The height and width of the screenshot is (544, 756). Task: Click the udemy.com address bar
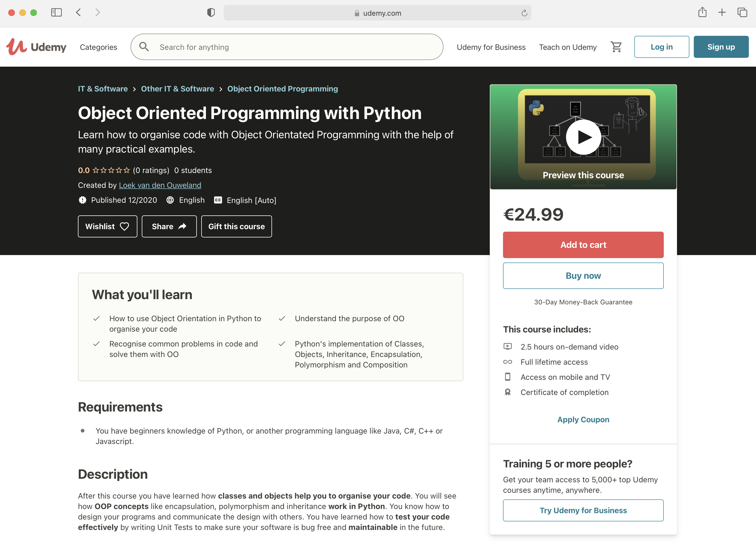(377, 13)
